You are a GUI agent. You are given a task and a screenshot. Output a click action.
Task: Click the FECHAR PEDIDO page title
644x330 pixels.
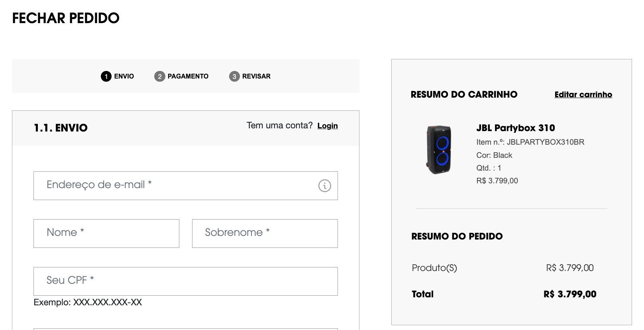tap(66, 18)
